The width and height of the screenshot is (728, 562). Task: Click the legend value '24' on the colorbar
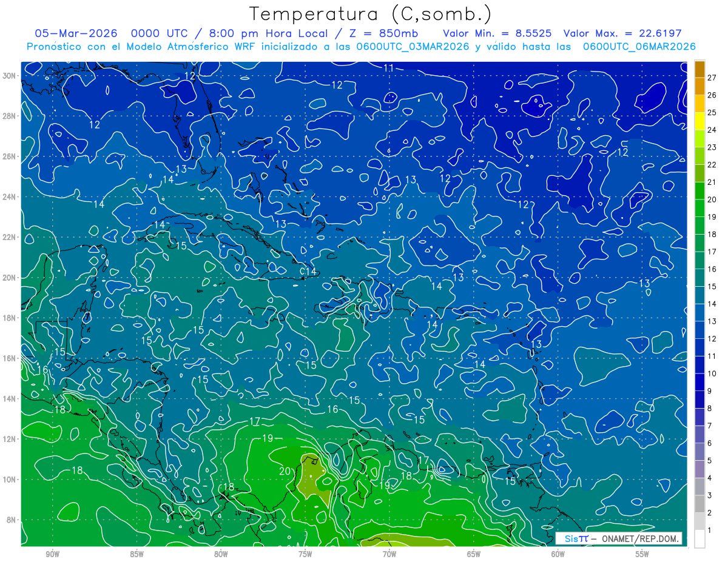[712, 130]
